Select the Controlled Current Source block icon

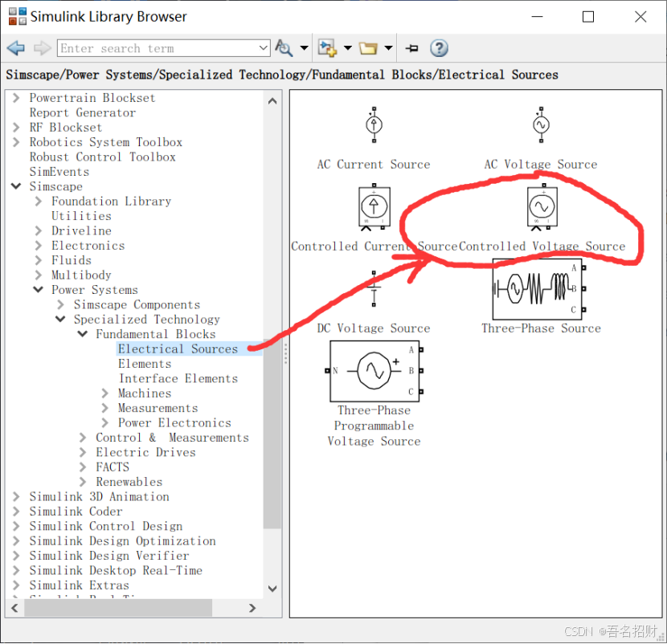click(374, 208)
